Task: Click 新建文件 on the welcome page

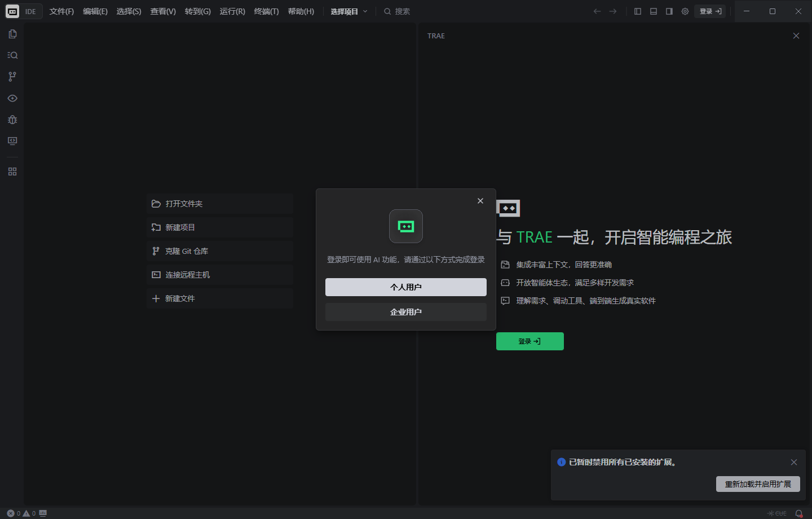Action: pyautogui.click(x=220, y=298)
